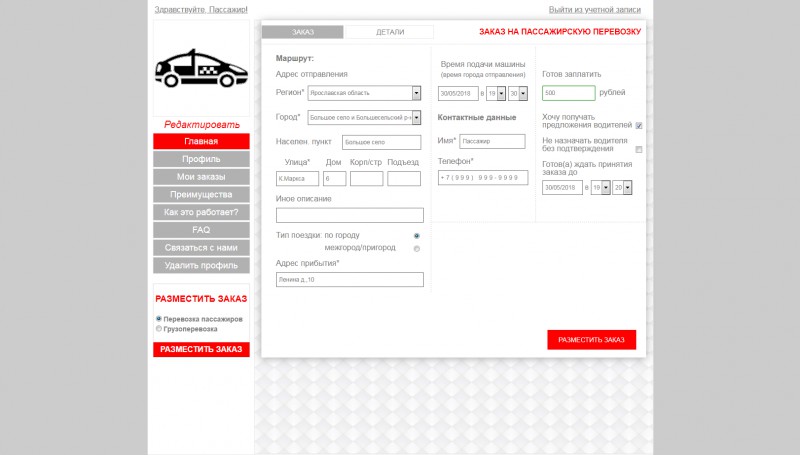The height and width of the screenshot is (455, 800).
Task: Click Удалить профиль in sidebar
Action: [201, 265]
